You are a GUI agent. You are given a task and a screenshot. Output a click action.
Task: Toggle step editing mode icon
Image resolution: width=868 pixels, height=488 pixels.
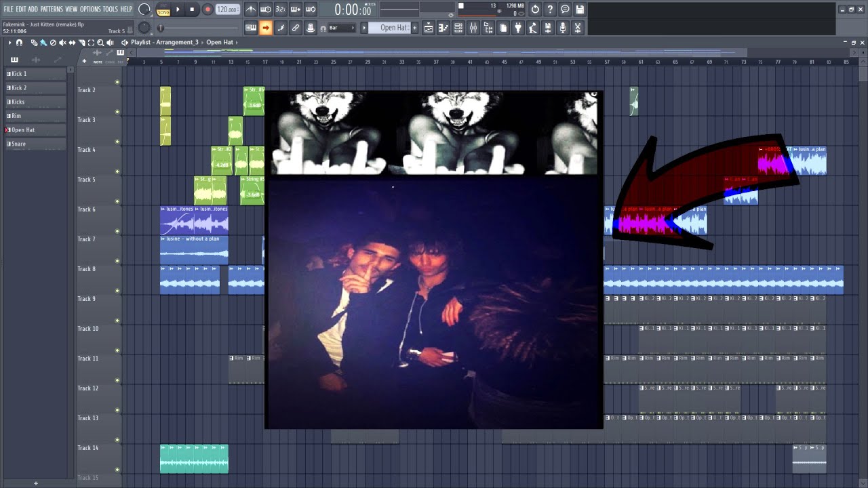coord(280,28)
